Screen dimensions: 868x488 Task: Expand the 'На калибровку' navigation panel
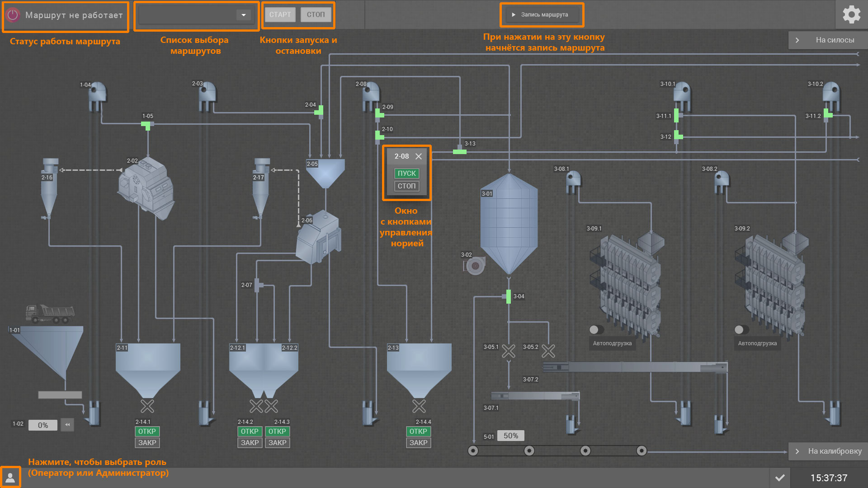click(x=828, y=451)
